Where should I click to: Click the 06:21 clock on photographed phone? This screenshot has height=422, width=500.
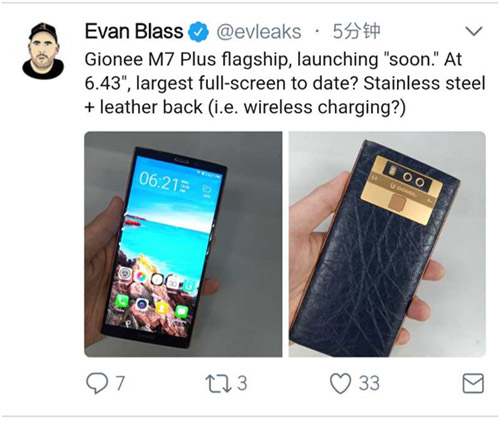click(x=159, y=182)
